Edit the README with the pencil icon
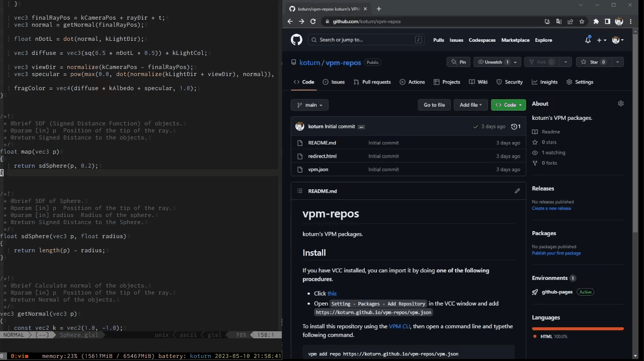 [517, 191]
